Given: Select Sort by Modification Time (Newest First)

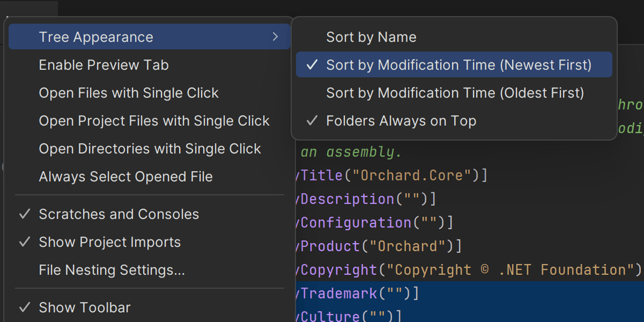Looking at the screenshot, I should [458, 65].
